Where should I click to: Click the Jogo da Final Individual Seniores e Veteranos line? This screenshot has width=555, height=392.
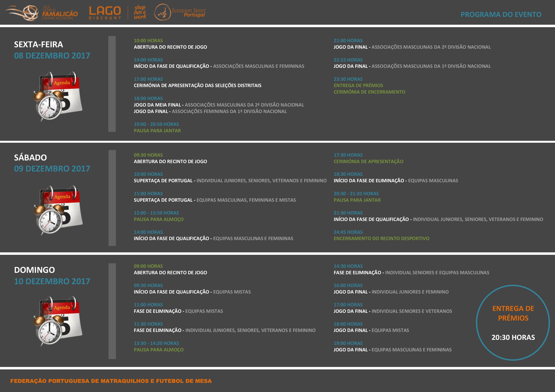[x=393, y=311]
